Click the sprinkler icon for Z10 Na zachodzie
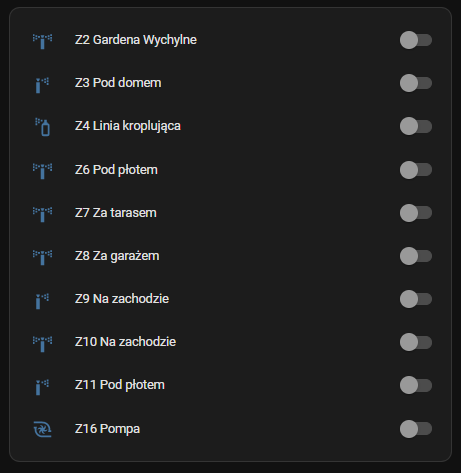The width and height of the screenshot is (461, 473). [x=42, y=343]
